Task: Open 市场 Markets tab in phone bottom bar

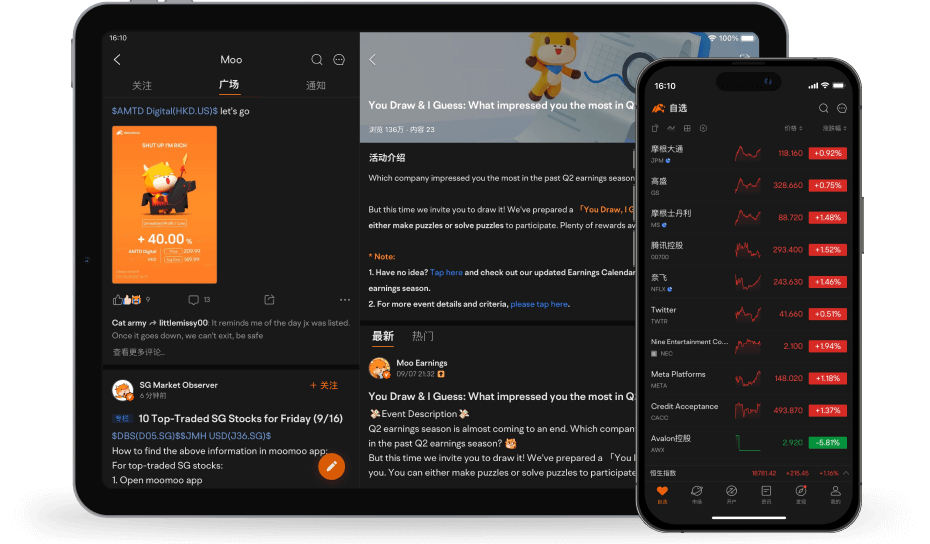Action: coord(696,494)
